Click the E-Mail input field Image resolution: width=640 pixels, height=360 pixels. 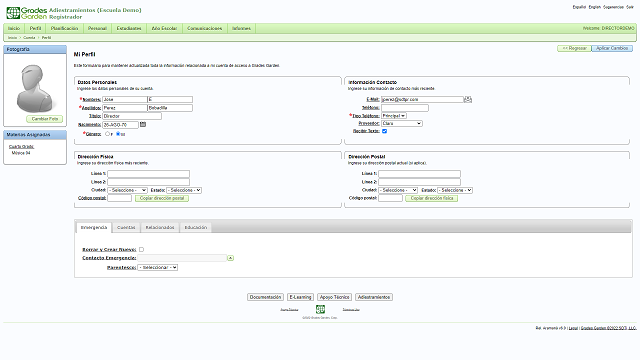(x=422, y=99)
